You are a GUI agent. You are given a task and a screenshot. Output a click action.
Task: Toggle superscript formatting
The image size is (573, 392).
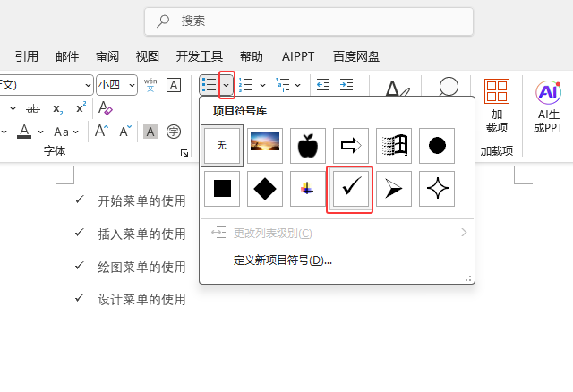(x=81, y=107)
